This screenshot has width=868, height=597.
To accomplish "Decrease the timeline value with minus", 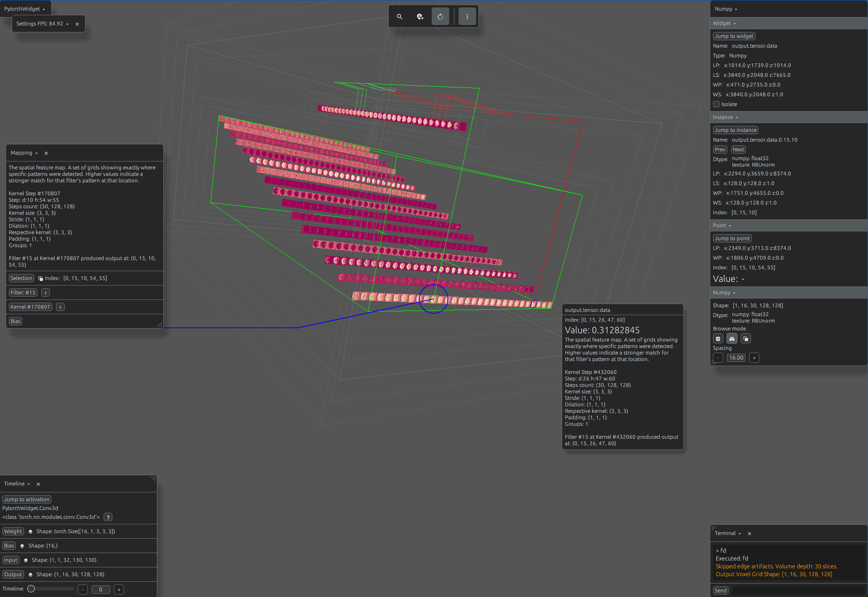I will (x=82, y=590).
